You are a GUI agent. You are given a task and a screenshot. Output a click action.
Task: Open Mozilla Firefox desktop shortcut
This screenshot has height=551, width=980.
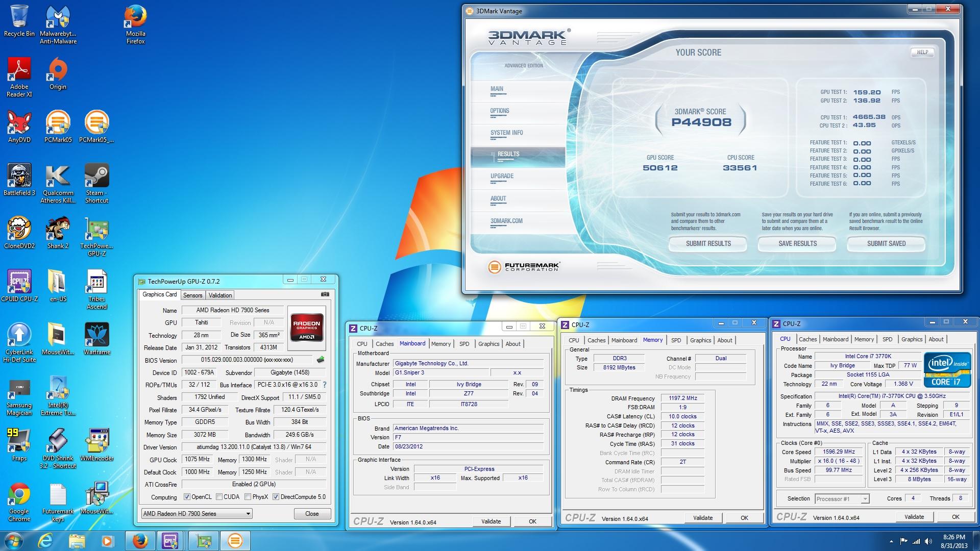tap(136, 24)
